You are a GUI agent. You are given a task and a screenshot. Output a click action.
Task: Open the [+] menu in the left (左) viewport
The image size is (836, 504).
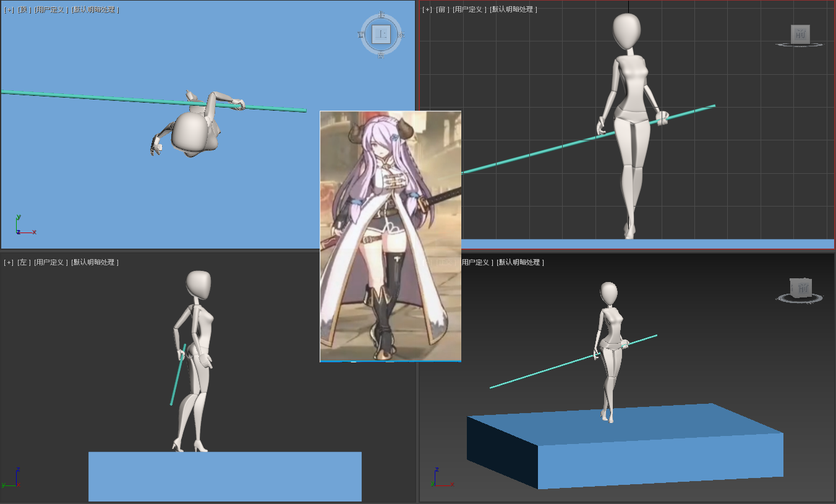(9, 262)
